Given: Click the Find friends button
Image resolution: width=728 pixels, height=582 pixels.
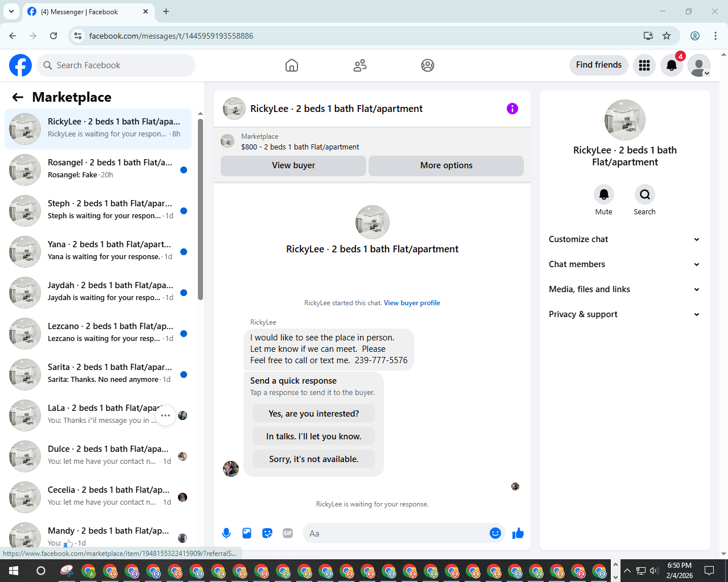Looking at the screenshot, I should pyautogui.click(x=599, y=65).
